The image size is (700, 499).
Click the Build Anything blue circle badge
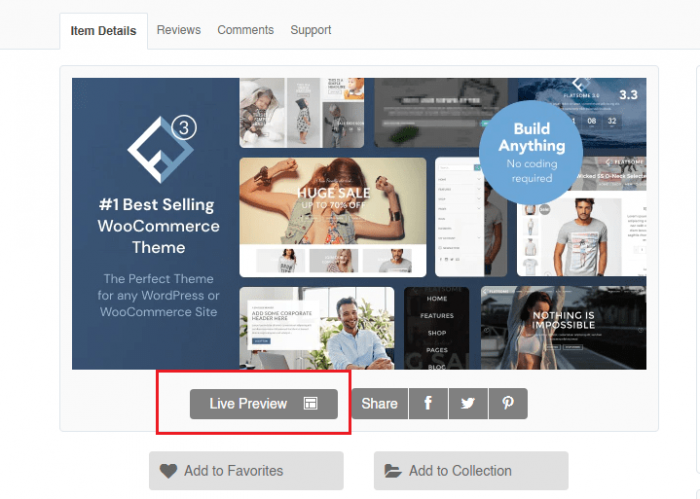(531, 153)
